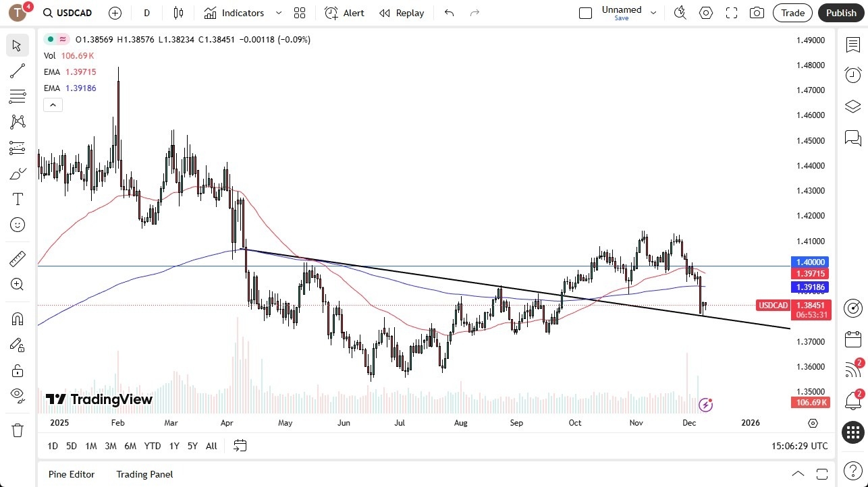Open the Alerts clock panel in right sidebar
The width and height of the screenshot is (868, 487).
pyautogui.click(x=852, y=75)
